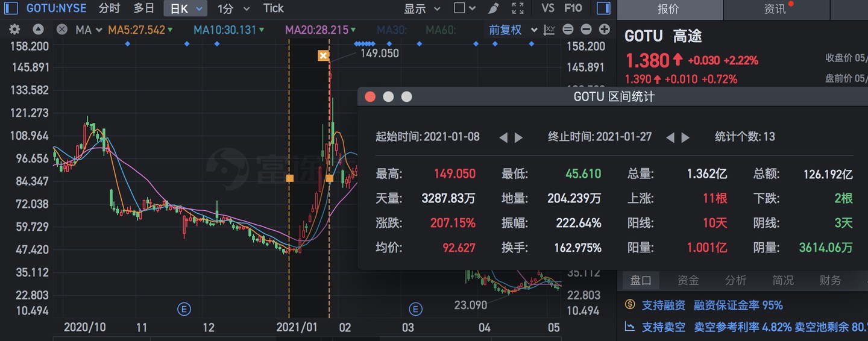Collapse indicators using the up-triangle icon
Viewport: 868px width, 341px height.
point(38,30)
